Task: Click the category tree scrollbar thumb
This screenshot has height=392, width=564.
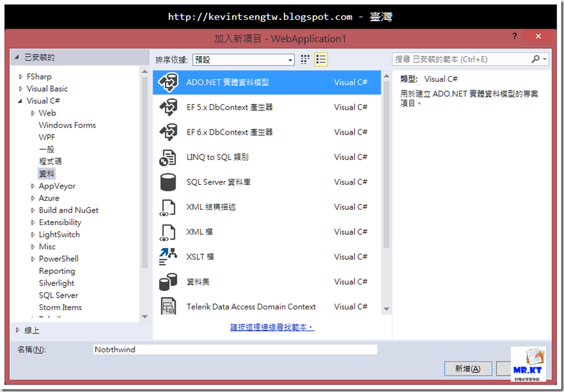Action: pyautogui.click(x=145, y=172)
